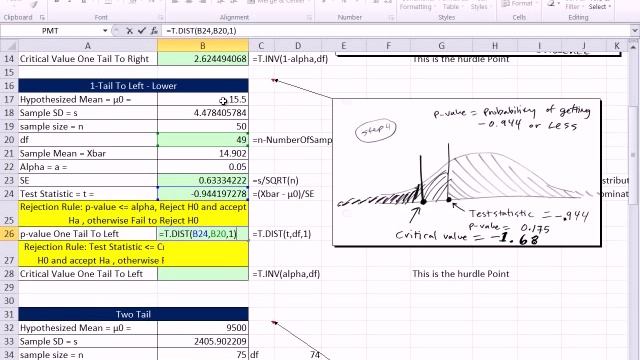Select column B header
This screenshot has height=360, width=640.
tap(202, 46)
